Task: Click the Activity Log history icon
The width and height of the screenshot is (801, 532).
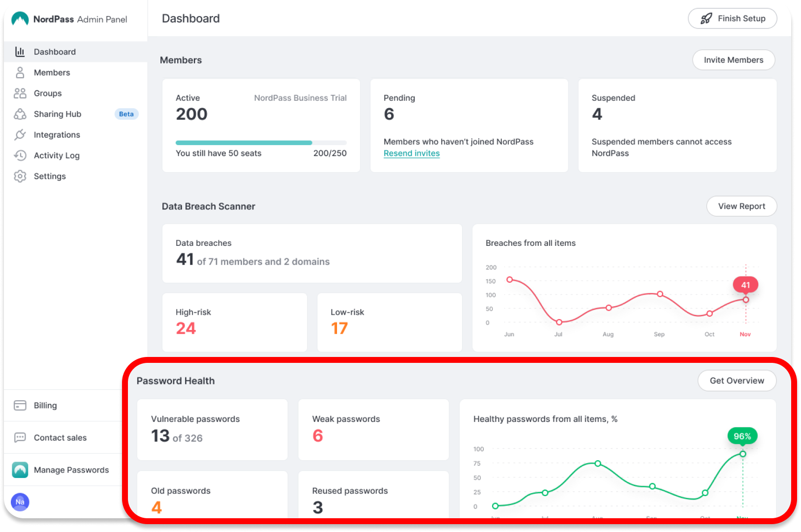Action: [20, 155]
